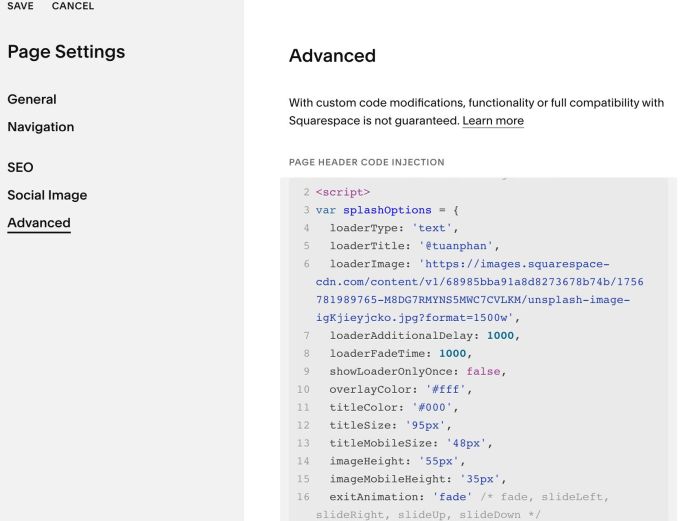Click the loaderImage URL string
700x521 pixels.
479,291
